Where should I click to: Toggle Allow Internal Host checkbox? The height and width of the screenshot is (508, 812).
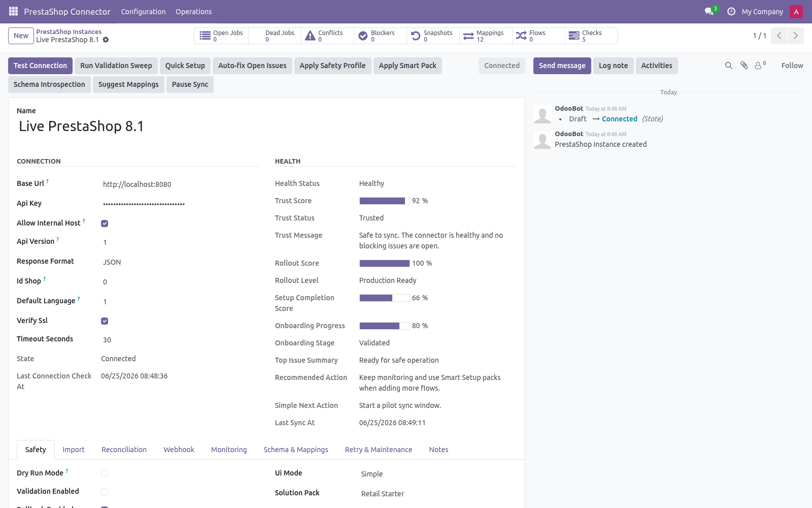(105, 224)
